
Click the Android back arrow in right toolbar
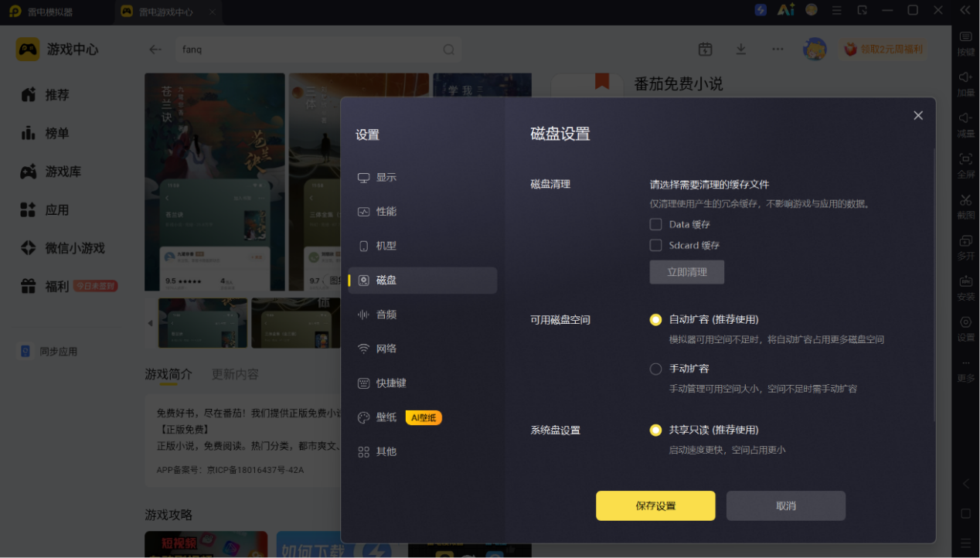tap(965, 484)
